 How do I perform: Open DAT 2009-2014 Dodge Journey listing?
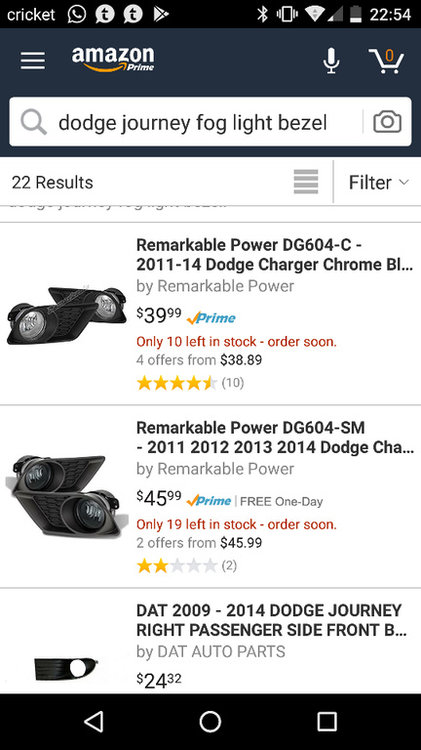point(271,620)
